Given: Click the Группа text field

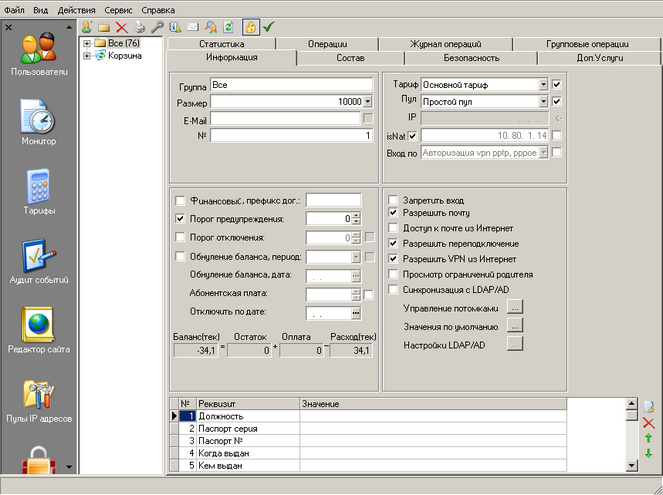Looking at the screenshot, I should (291, 86).
